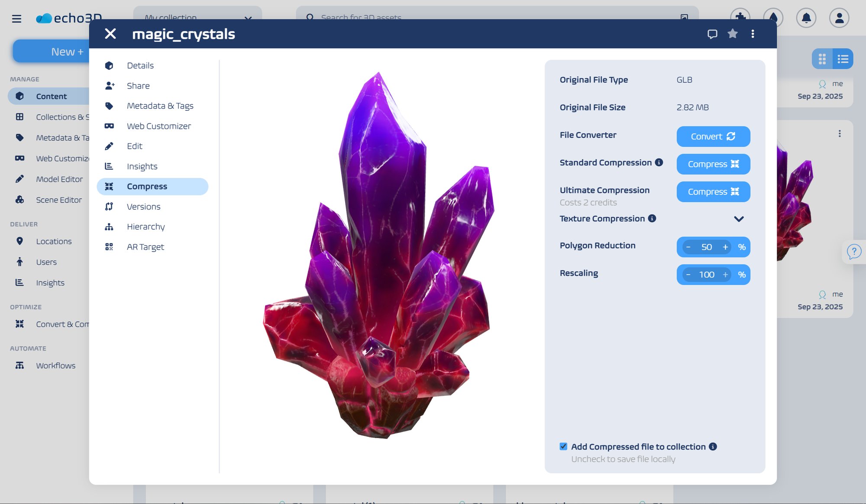Switch to grid view layout toggle
Viewport: 866px width, 504px height.
pos(822,59)
